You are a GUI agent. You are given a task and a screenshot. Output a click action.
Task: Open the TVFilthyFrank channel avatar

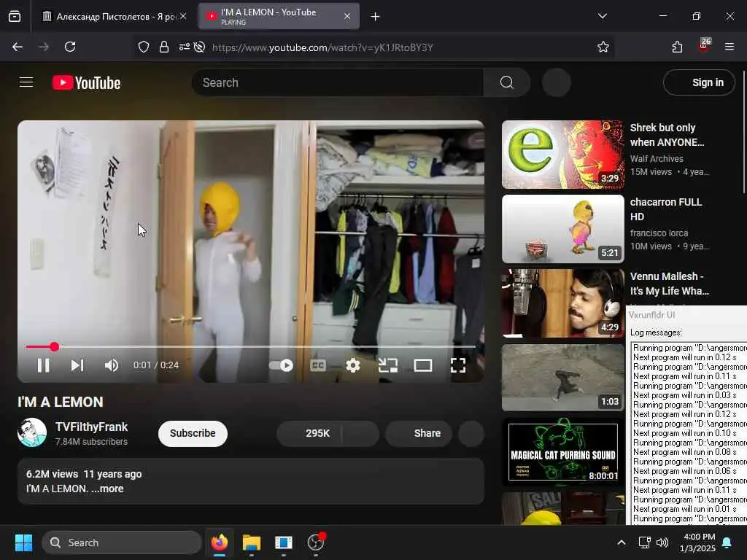tap(32, 432)
